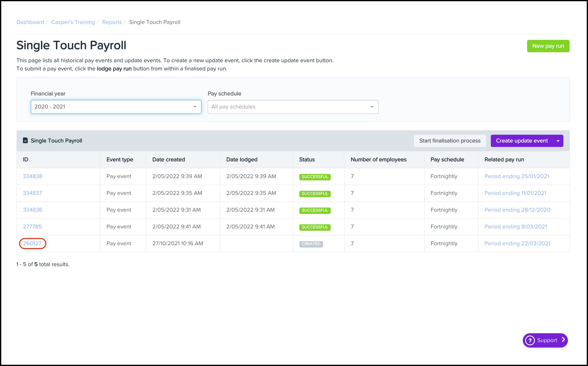Viewport: 588px width, 366px height.
Task: Click the New pay run button
Action: tap(548, 46)
